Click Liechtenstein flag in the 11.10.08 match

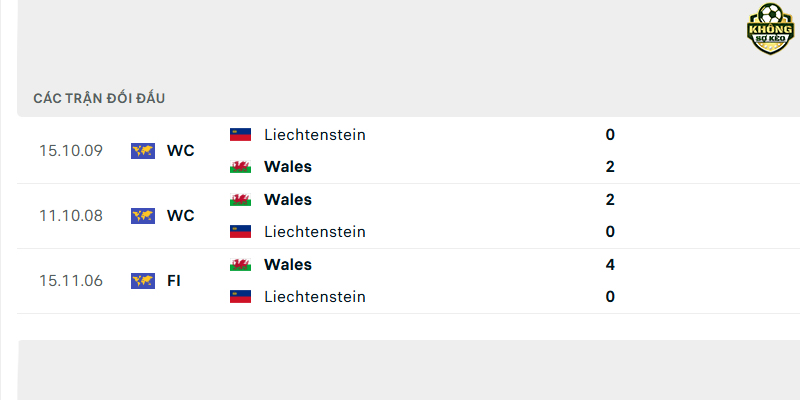(x=240, y=232)
